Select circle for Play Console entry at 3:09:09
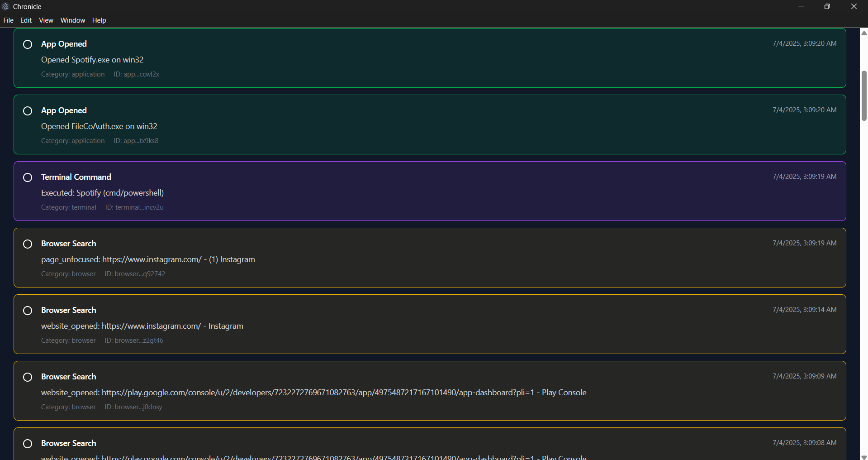 [28, 377]
